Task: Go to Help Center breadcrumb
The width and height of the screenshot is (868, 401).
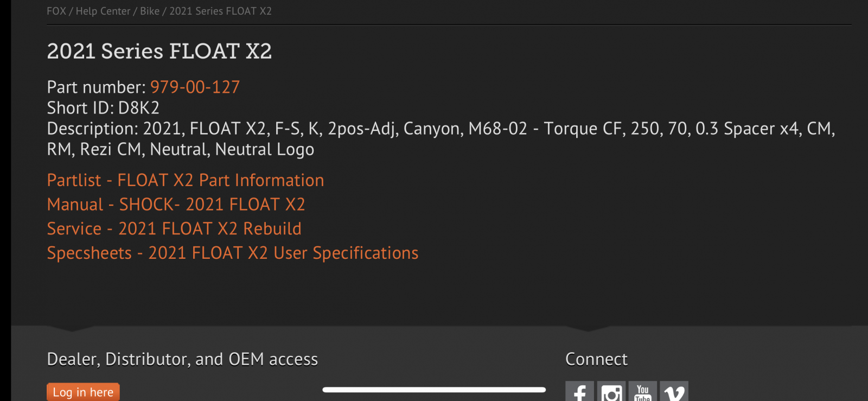Action: (103, 11)
